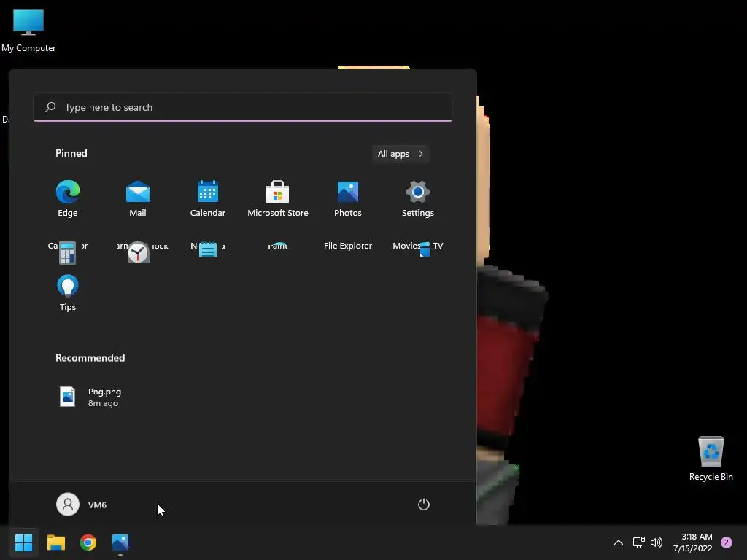This screenshot has height=560, width=747.
Task: Select the Recycle Bin desktop icon
Action: (x=711, y=459)
